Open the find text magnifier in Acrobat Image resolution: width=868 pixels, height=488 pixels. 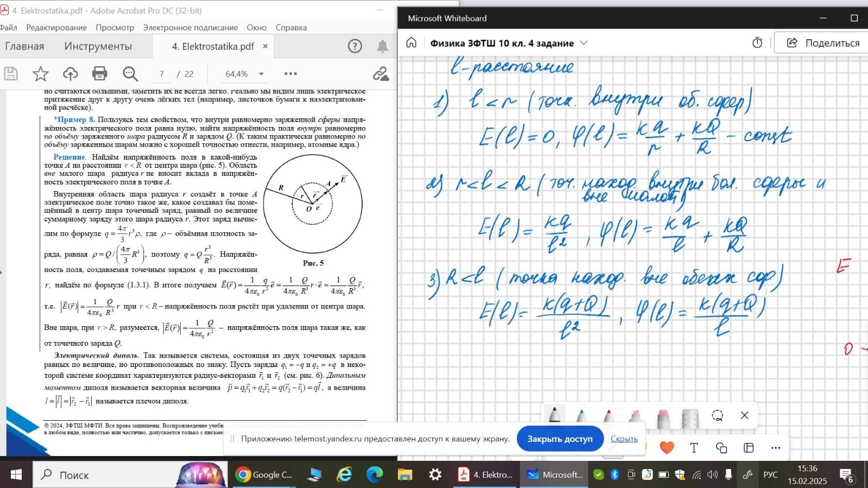click(130, 74)
